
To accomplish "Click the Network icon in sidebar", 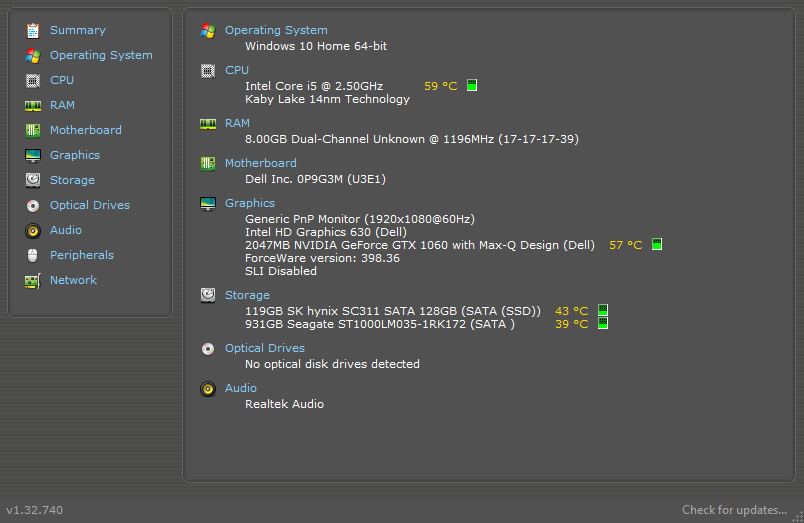I will point(33,280).
